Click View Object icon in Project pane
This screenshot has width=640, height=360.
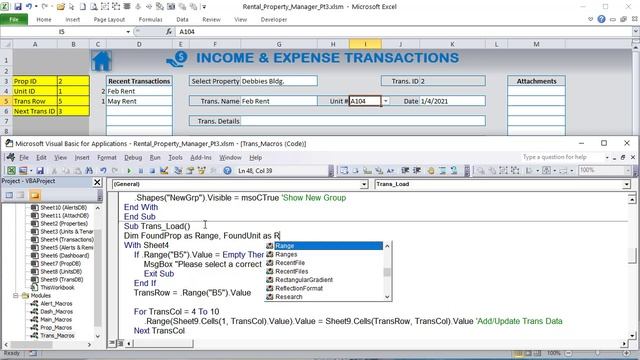pos(21,196)
